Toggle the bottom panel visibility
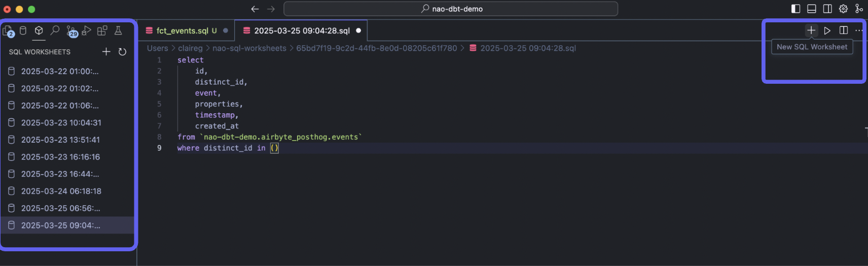The height and width of the screenshot is (266, 868). tap(812, 9)
